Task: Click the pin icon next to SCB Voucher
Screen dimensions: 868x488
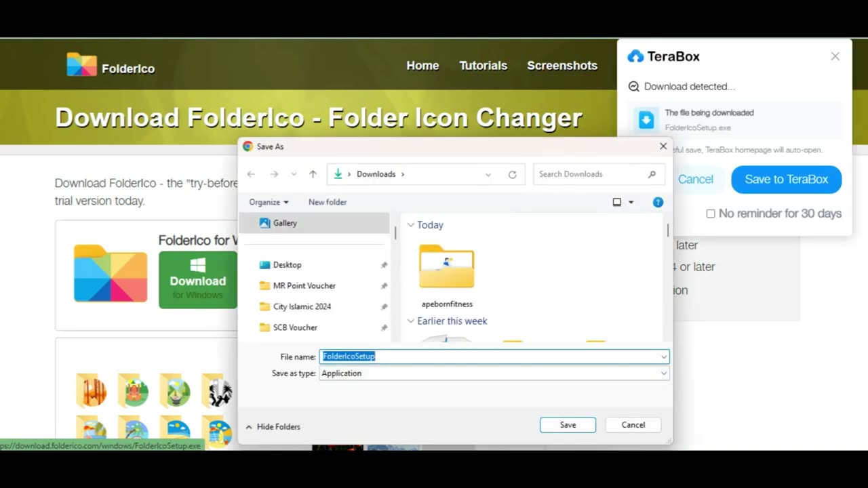Action: point(384,328)
